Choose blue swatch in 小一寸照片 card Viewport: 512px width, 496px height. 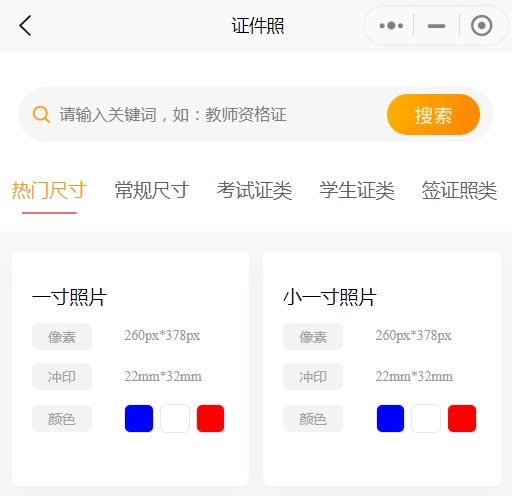tap(390, 418)
